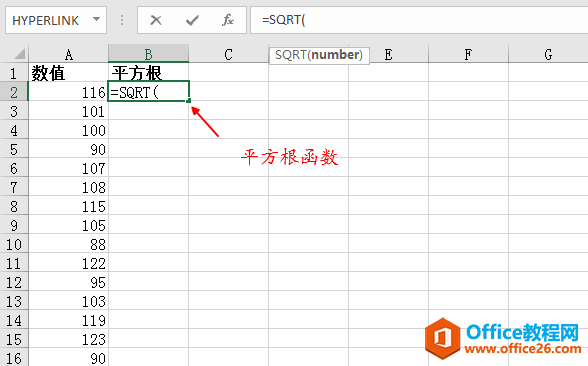This screenshot has width=588, height=366.
Task: Select column B header
Action: 148,54
